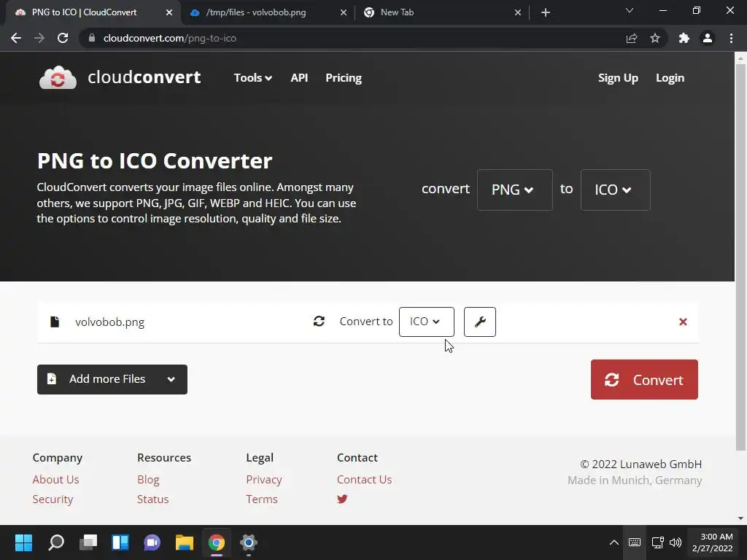The width and height of the screenshot is (747, 560).
Task: Bookmark this page with the star icon
Action: [x=655, y=38]
